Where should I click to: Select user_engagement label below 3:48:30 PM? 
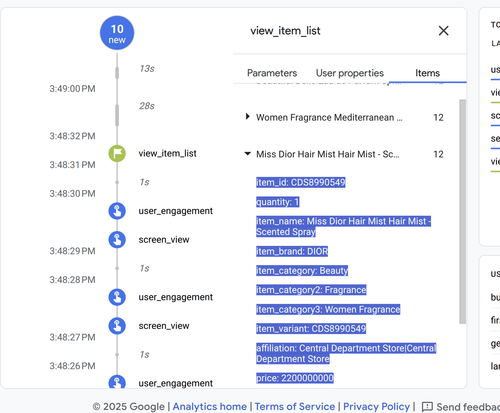click(176, 211)
